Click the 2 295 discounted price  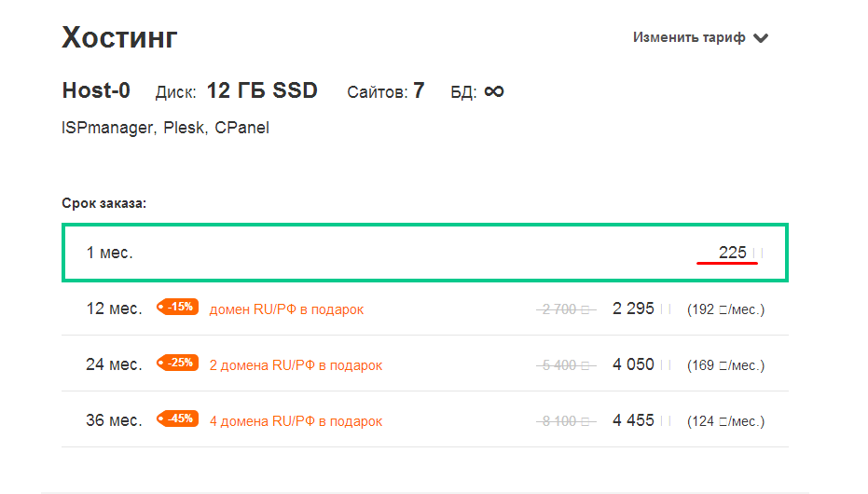pos(634,309)
